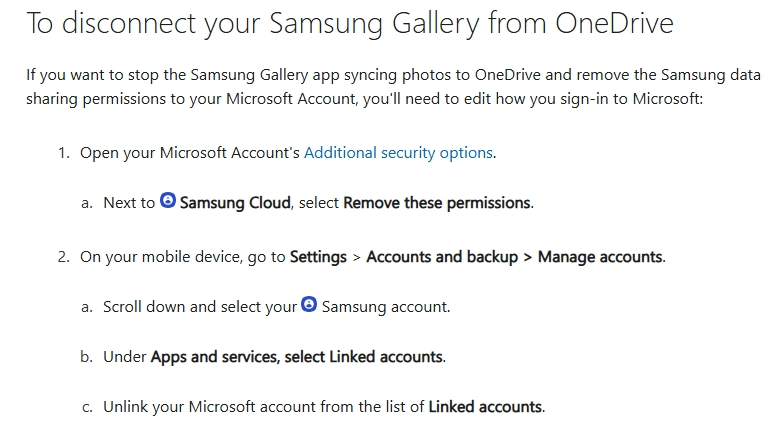This screenshot has height=428, width=780.
Task: Click the Open your Microsoft Account's text
Action: click(x=190, y=153)
